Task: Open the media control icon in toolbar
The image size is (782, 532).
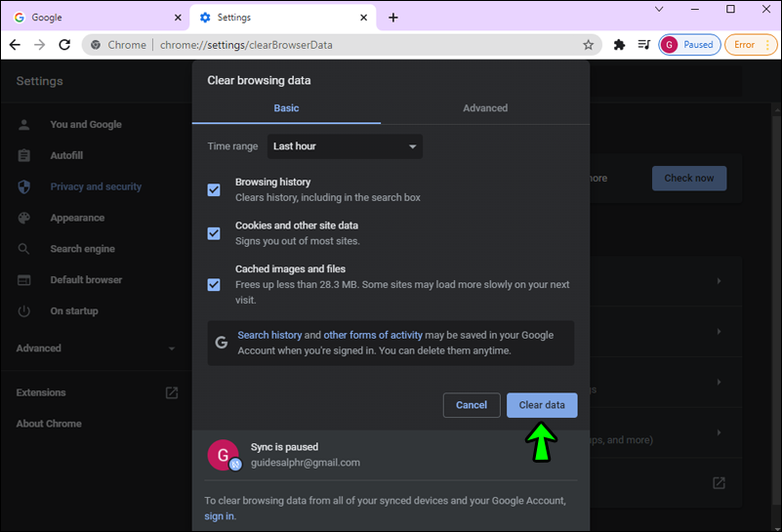Action: pos(643,45)
